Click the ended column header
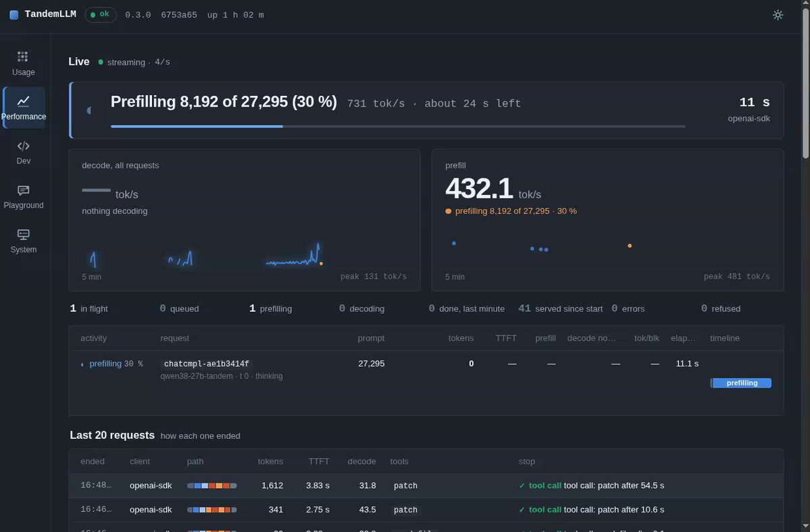The image size is (810, 532). (x=93, y=461)
